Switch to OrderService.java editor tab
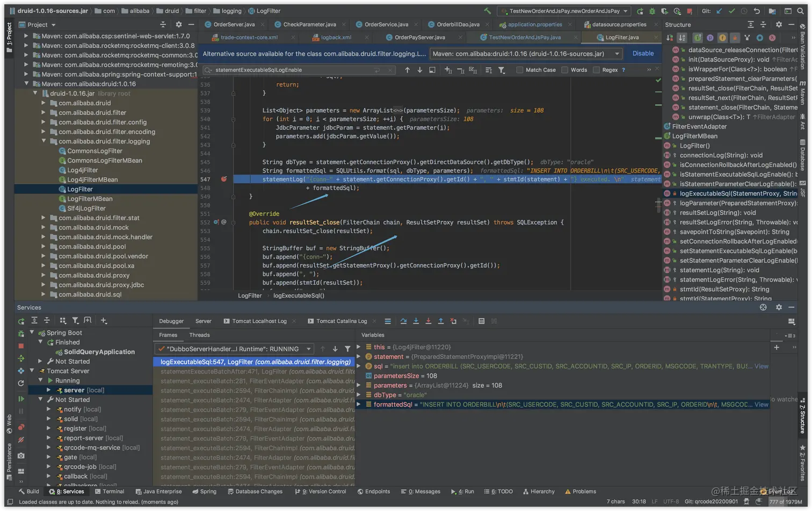Image resolution: width=812 pixels, height=511 pixels. pyautogui.click(x=386, y=24)
